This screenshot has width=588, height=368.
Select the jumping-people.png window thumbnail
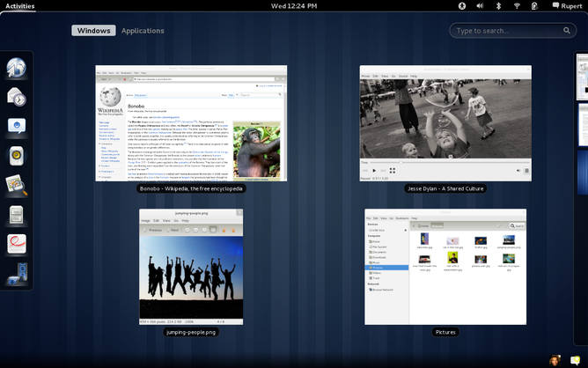coord(191,267)
